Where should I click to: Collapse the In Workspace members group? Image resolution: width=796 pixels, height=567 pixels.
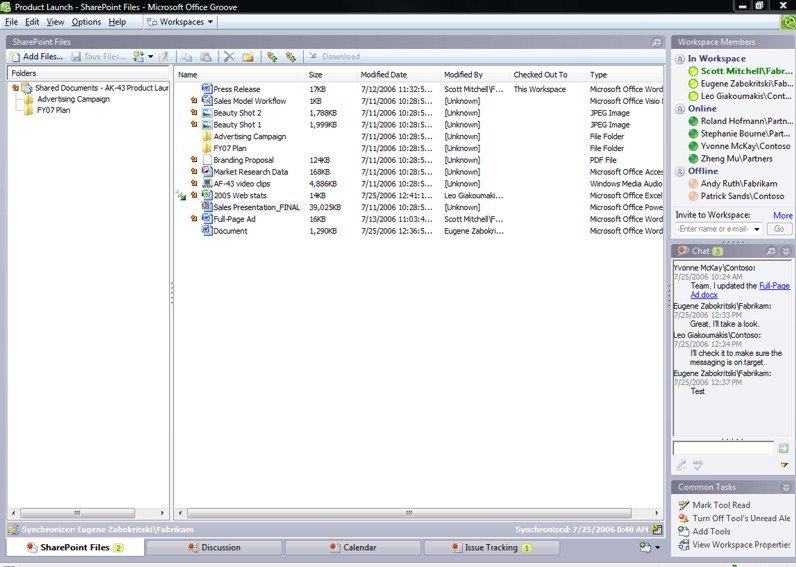tap(680, 59)
